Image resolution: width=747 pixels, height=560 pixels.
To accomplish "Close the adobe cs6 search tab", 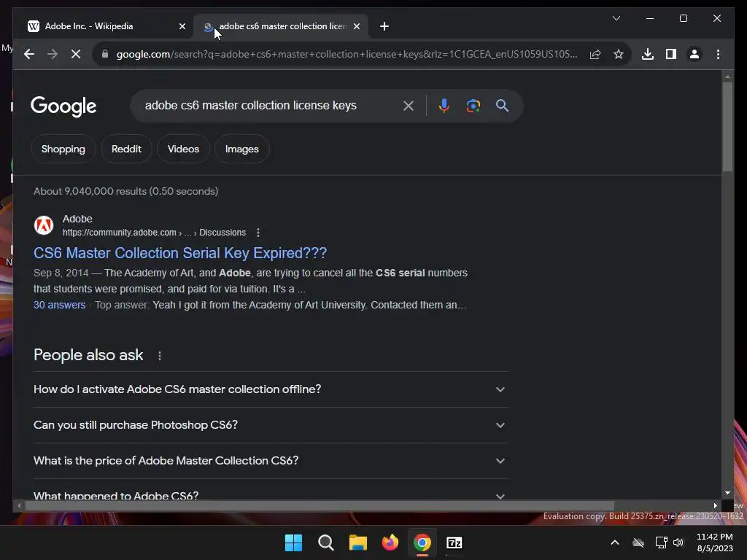I will tap(356, 27).
